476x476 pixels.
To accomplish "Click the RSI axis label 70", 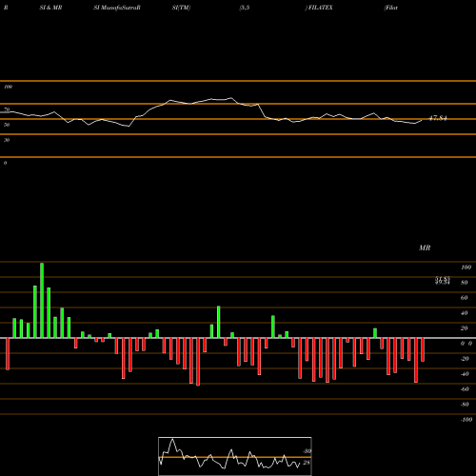I will (7, 109).
